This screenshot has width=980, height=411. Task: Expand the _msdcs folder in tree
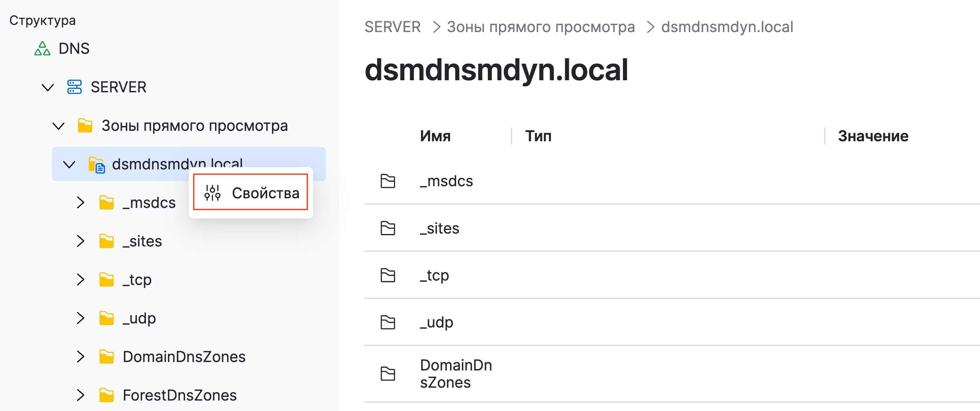tap(81, 203)
